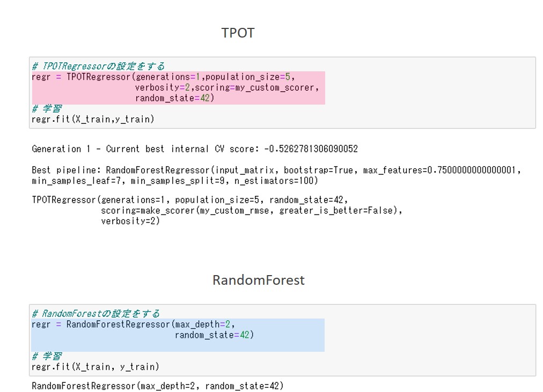
Task: Click regr.fit(X_train, y_train) in RandomForest cell
Action: pyautogui.click(x=96, y=367)
